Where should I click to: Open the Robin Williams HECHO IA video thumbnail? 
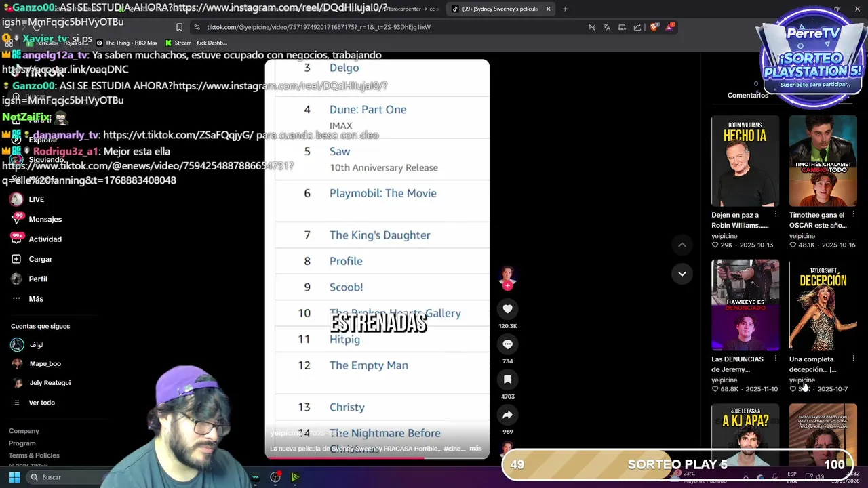click(x=745, y=161)
